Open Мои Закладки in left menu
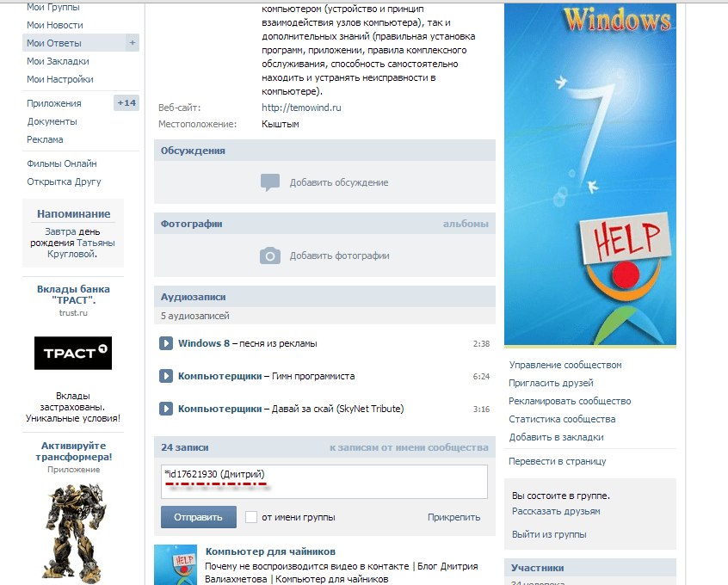This screenshot has height=585, width=728. tap(58, 61)
